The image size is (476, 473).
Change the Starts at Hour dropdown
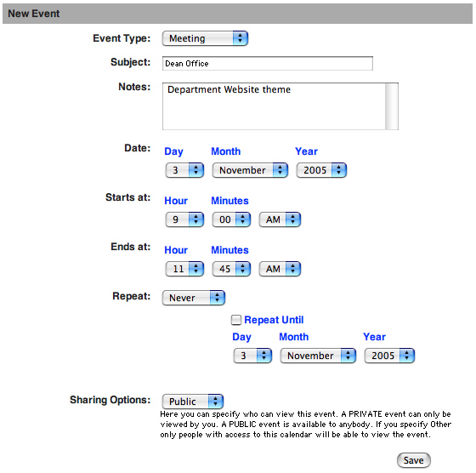pos(184,219)
